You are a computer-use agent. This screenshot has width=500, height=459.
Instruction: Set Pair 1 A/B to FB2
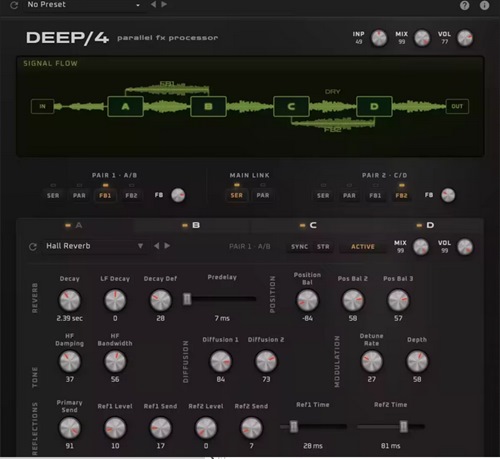tap(131, 195)
